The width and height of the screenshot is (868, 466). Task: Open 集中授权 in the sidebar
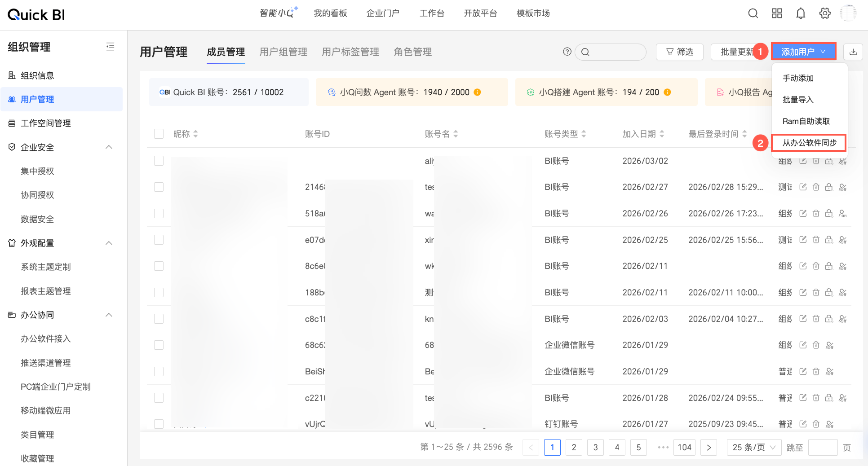[x=37, y=171]
